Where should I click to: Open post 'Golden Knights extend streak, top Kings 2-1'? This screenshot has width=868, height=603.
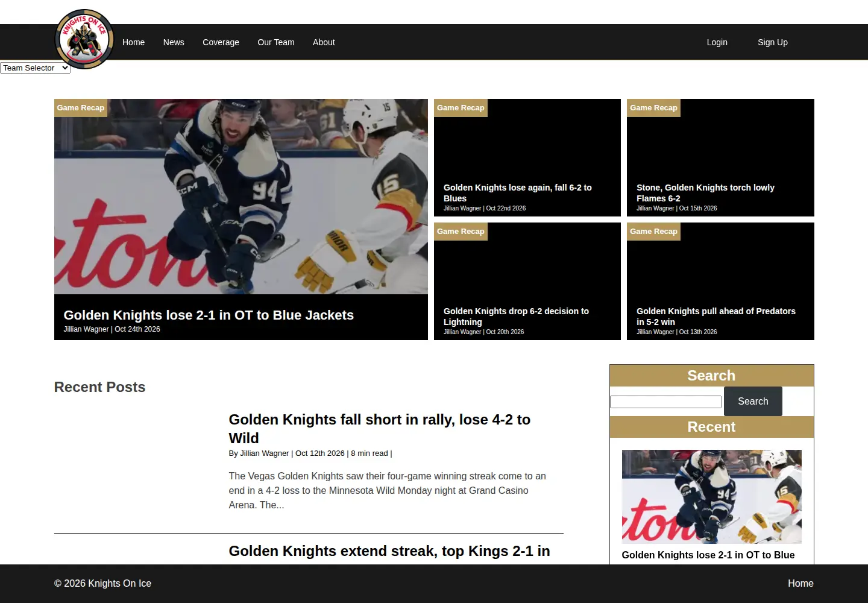click(x=389, y=551)
